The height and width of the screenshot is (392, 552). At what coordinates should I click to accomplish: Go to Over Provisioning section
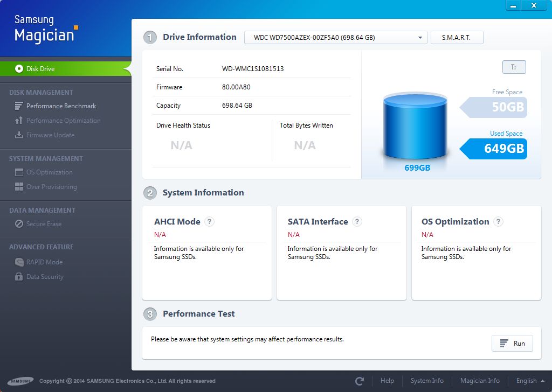51,187
